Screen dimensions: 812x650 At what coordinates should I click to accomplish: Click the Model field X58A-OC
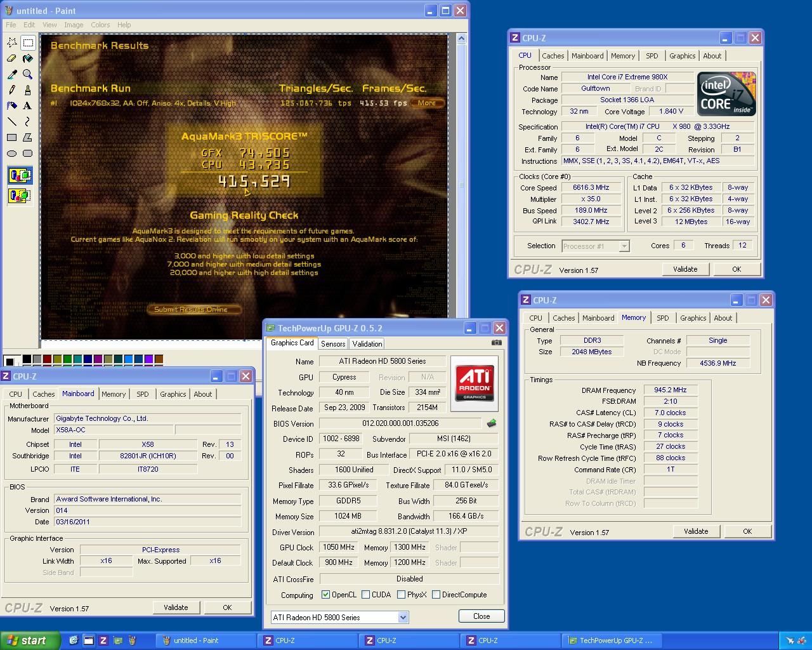tap(113, 430)
